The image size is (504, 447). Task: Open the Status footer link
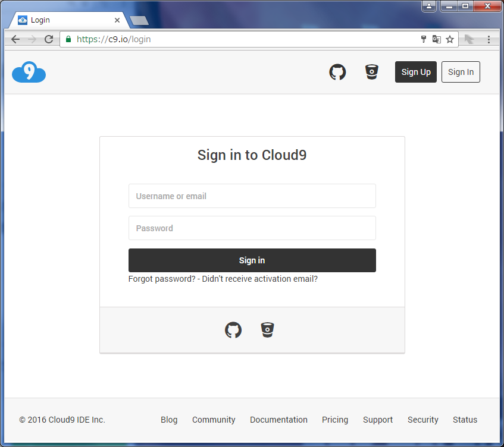coord(465,420)
